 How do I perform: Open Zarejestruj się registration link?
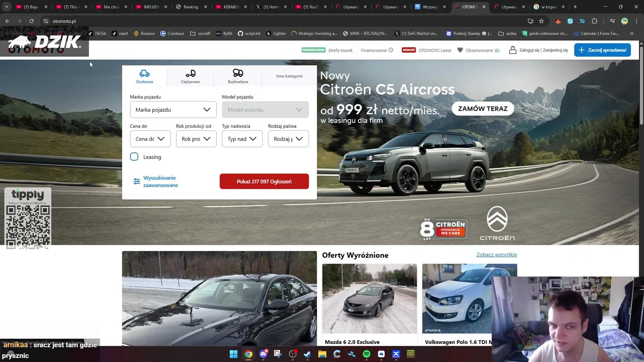tap(555, 50)
